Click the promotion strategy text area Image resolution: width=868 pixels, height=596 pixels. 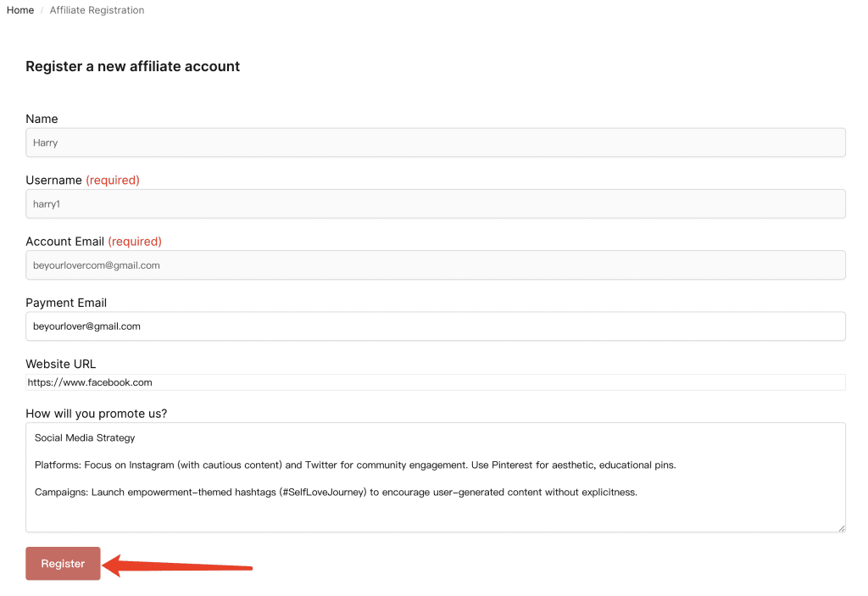pos(435,509)
